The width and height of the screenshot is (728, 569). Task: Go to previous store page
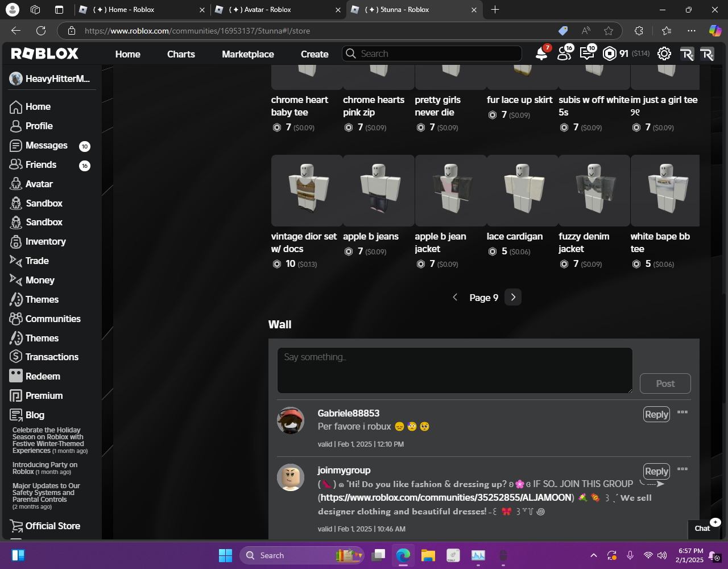click(x=455, y=297)
